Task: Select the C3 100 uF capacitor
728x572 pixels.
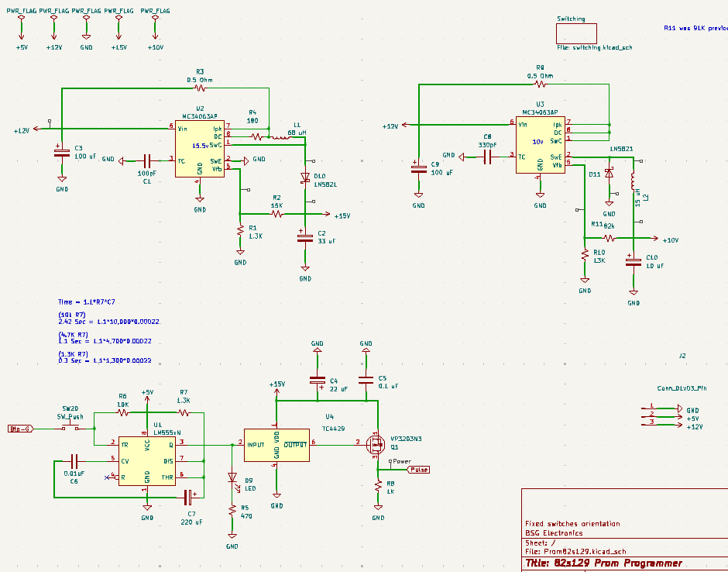Action: point(61,153)
